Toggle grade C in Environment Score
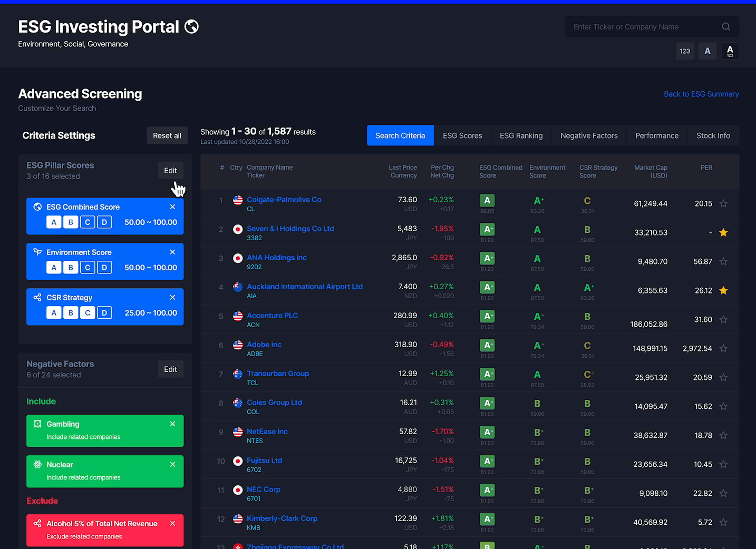 tap(88, 267)
